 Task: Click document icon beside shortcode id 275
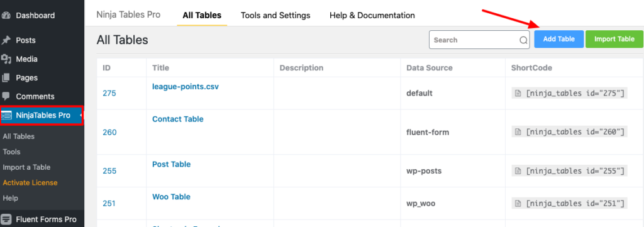pyautogui.click(x=518, y=94)
